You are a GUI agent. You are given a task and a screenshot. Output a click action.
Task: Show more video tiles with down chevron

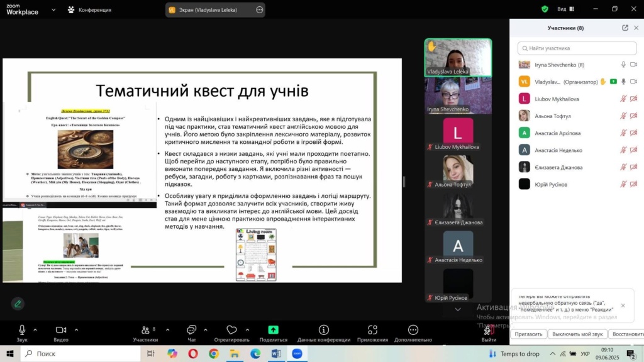[458, 309]
